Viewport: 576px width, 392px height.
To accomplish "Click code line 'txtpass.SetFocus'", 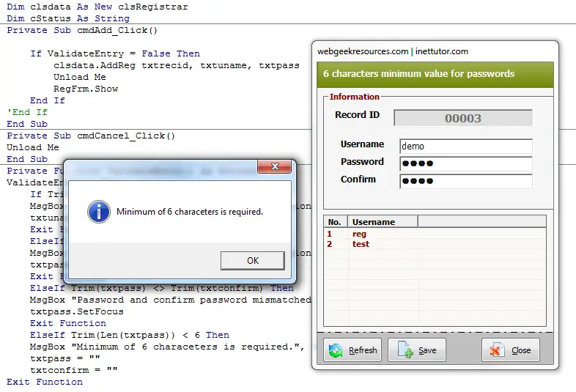I will pos(77,311).
